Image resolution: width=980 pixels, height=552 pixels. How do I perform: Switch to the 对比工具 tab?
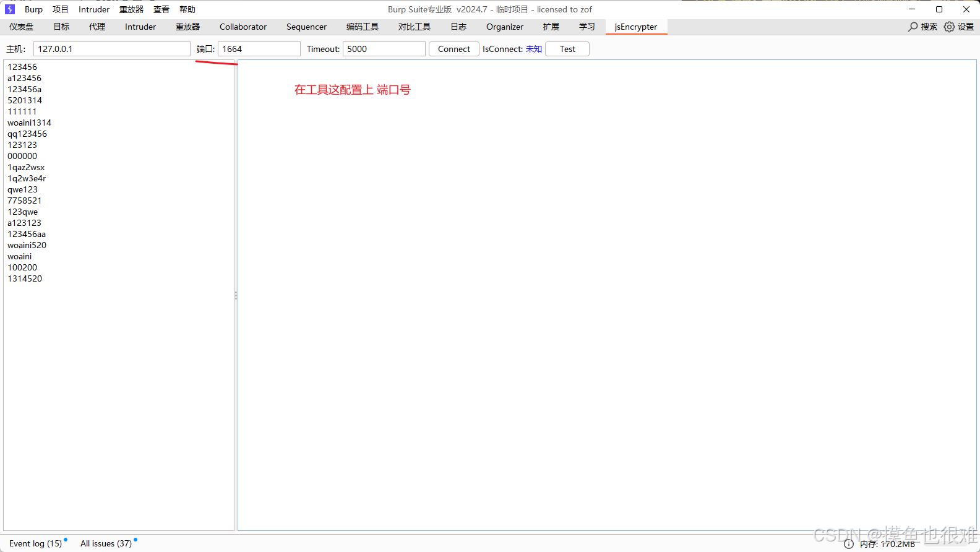pos(415,27)
